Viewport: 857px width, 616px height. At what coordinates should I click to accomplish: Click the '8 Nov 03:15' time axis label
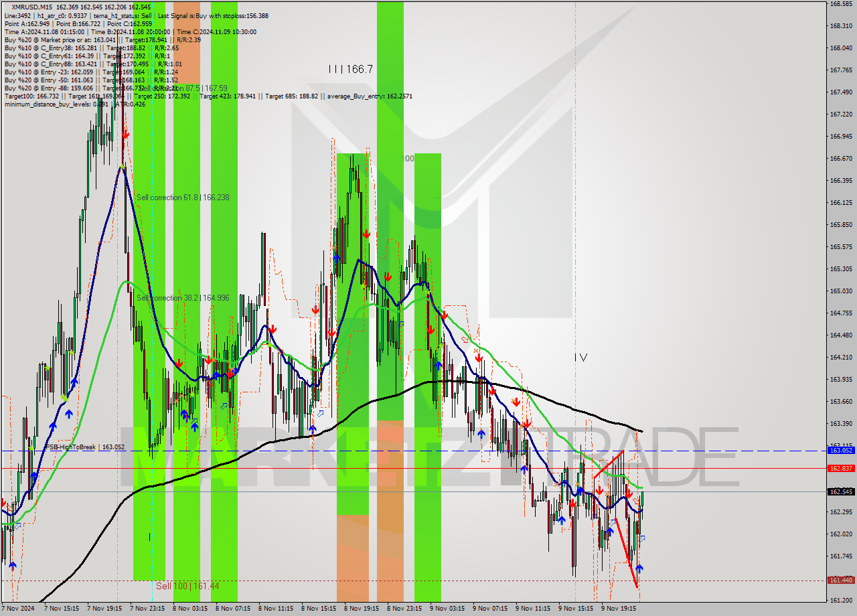(x=190, y=609)
